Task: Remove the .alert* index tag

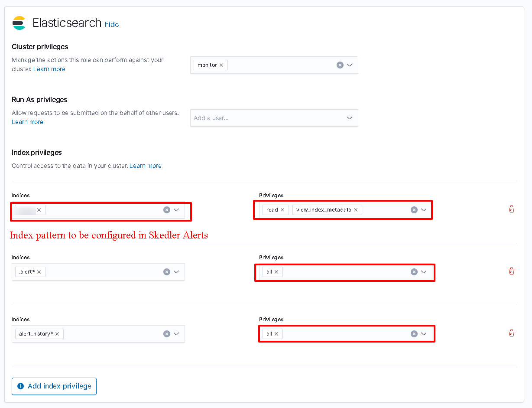Action: tap(39, 272)
